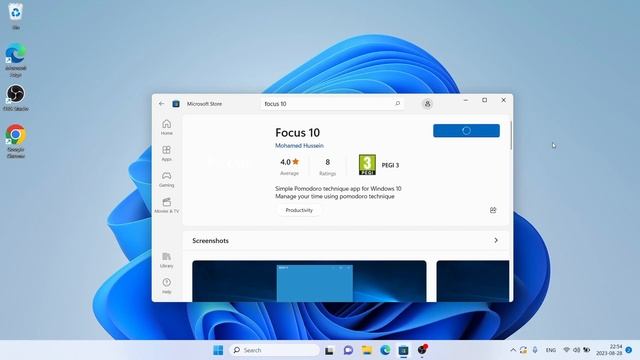Click OBS Studio icon in the taskbar

422,350
